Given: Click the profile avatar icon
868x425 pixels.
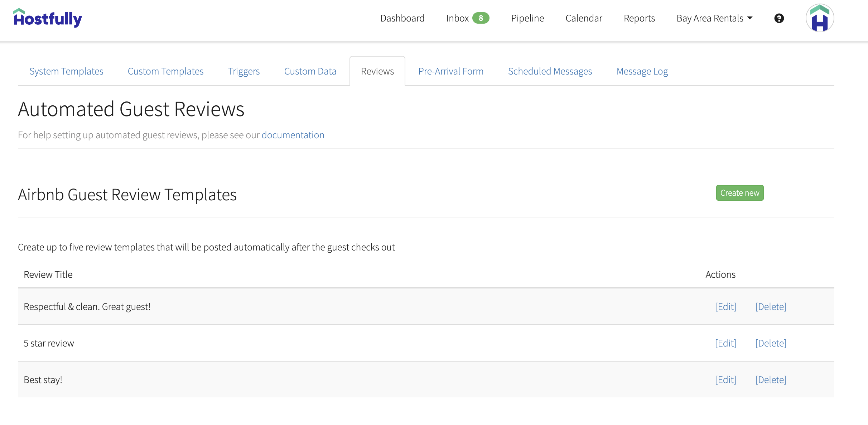Looking at the screenshot, I should [x=820, y=18].
